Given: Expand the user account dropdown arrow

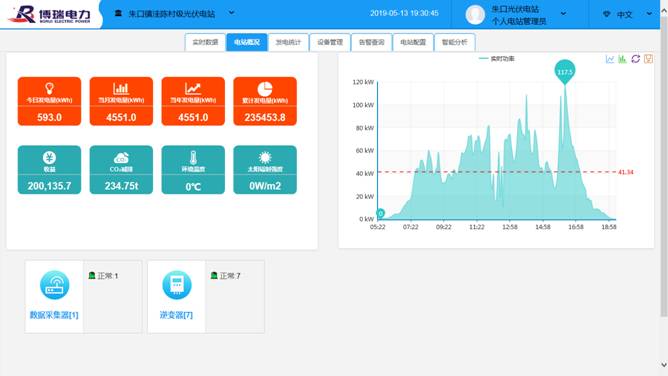Looking at the screenshot, I should click(x=563, y=14).
